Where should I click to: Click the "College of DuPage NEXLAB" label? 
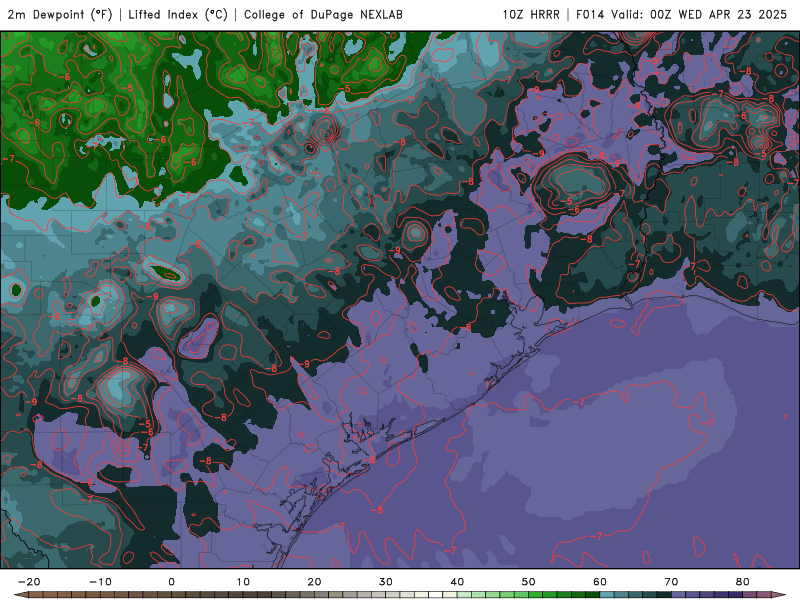click(323, 15)
